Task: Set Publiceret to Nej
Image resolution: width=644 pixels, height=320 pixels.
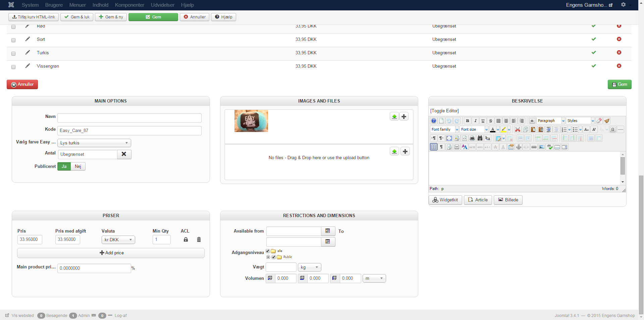Action: [78, 167]
